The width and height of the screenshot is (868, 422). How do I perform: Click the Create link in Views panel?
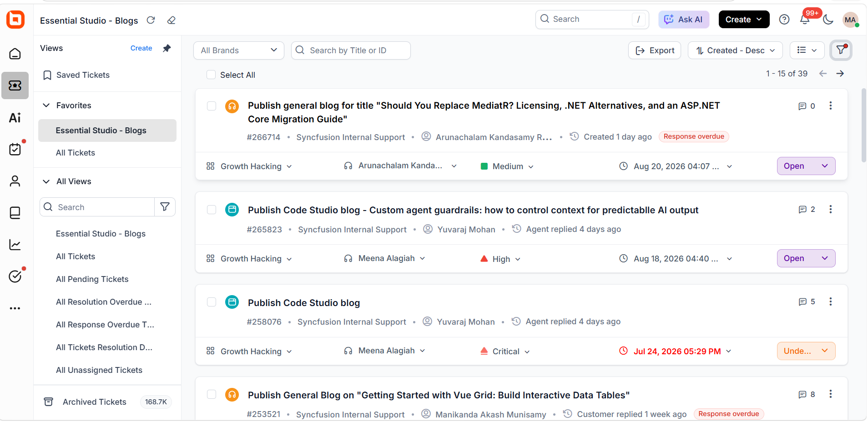(141, 48)
